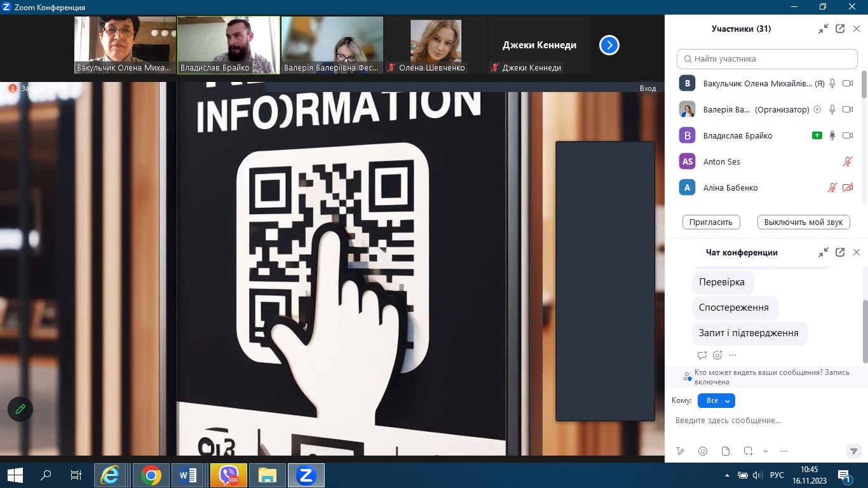
Task: Click the participants list scrollbar
Action: pyautogui.click(x=864, y=86)
